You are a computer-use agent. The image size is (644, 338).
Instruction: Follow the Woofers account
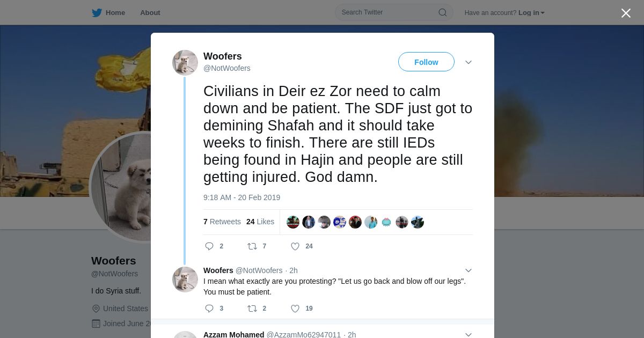pyautogui.click(x=426, y=62)
